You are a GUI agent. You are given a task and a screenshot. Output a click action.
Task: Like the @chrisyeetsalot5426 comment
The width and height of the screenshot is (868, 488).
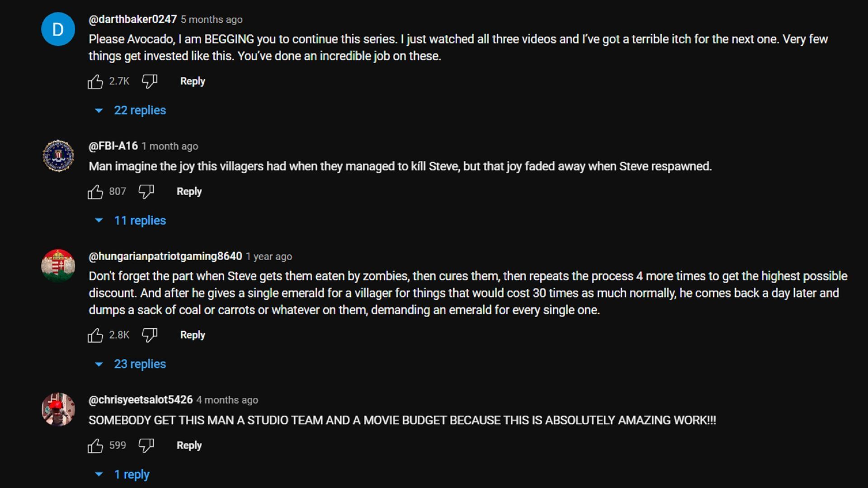tap(95, 446)
